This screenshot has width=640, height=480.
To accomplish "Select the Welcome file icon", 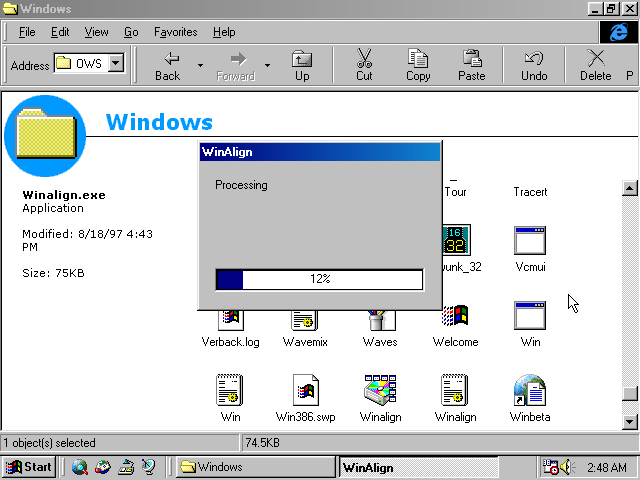I will click(x=455, y=316).
